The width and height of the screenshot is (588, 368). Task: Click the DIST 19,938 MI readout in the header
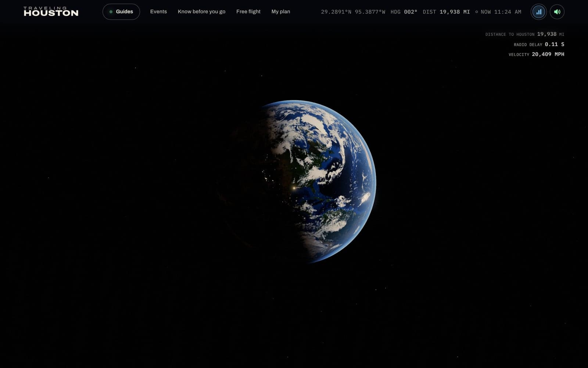pyautogui.click(x=446, y=12)
